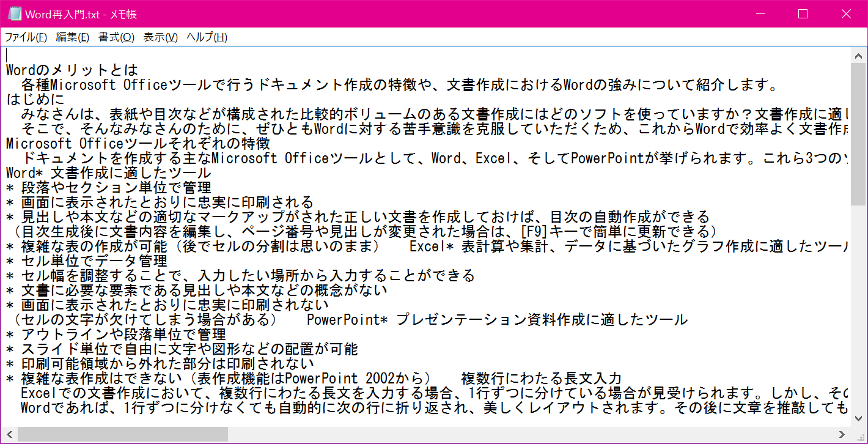Click the vertical scrollbar down arrow
868x444 pixels.
pyautogui.click(x=858, y=420)
